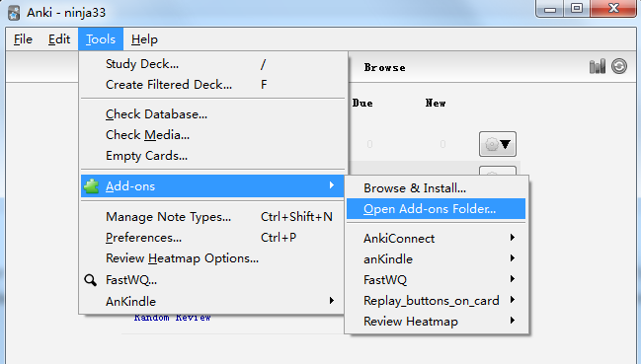Run Check Database...
Screen dimensions: 641x364
212,114
